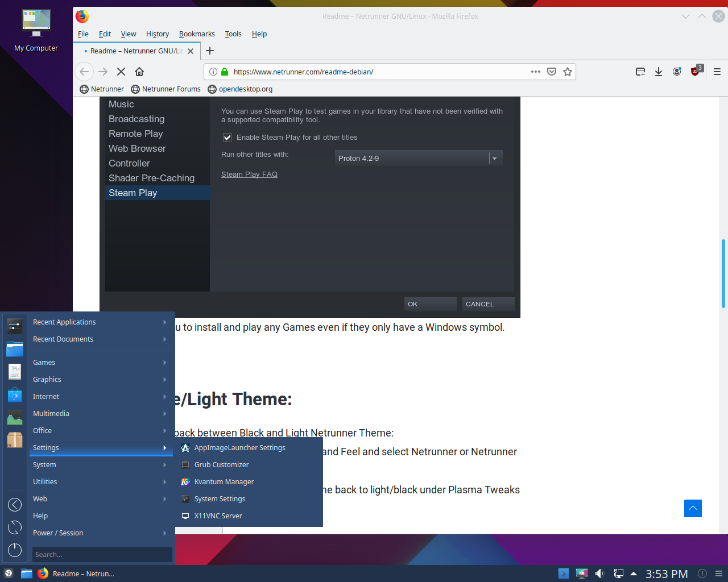Expand the Internet category

pyautogui.click(x=101, y=396)
